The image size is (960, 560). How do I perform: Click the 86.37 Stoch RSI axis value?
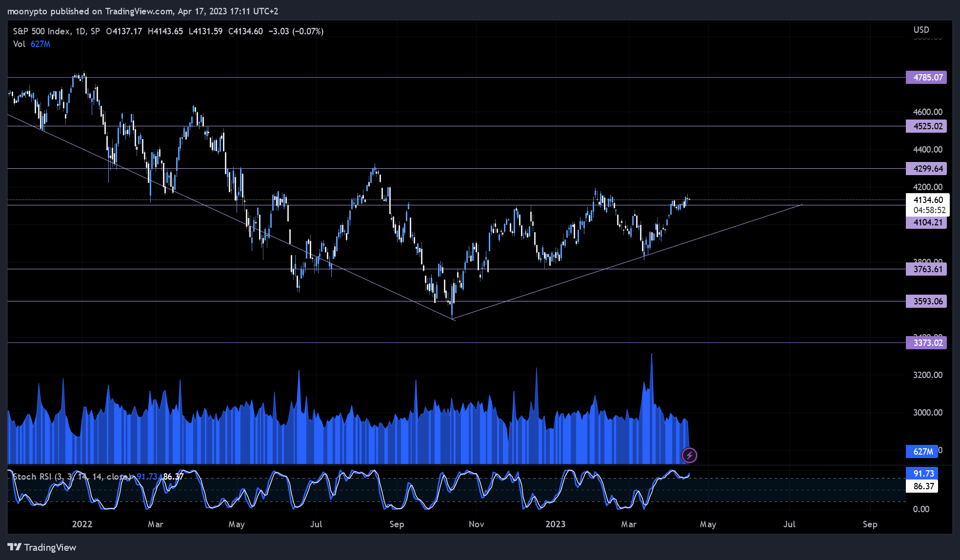(922, 486)
